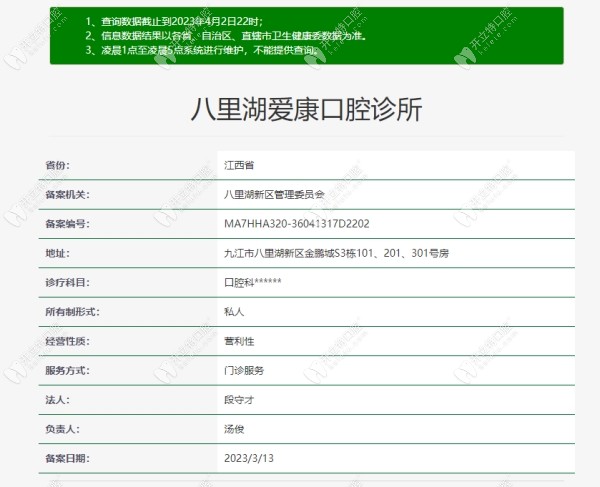Click the value 口腔科******
The height and width of the screenshot is (487, 600).
click(x=253, y=282)
